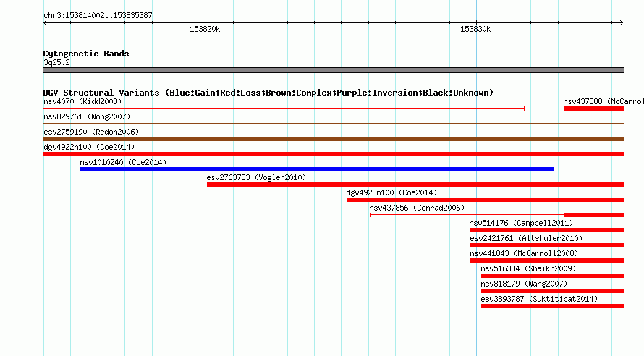Click the chr3:153814002..153835387 coordinate label
Screen dimensions: 644x356
point(98,15)
